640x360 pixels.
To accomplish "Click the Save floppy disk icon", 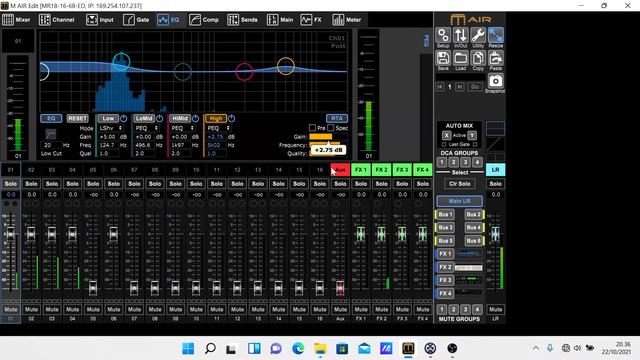I will click(x=443, y=58).
